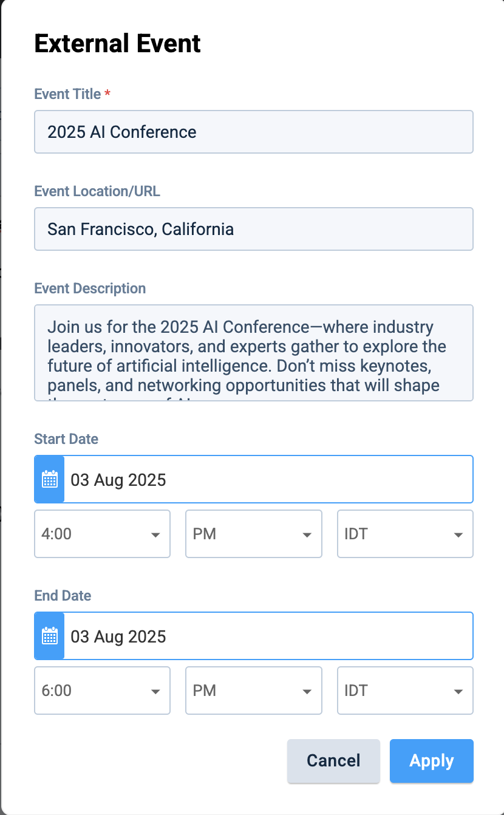Click the Event Title label

[x=67, y=94]
